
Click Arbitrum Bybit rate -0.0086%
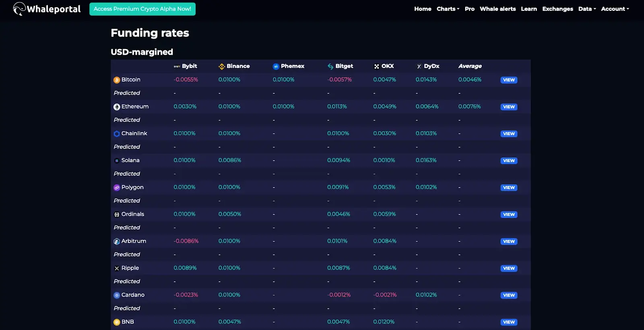point(186,241)
